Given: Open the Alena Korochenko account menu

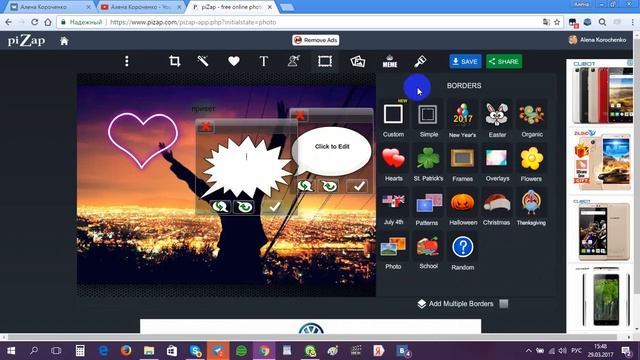Looking at the screenshot, I should coord(597,40).
